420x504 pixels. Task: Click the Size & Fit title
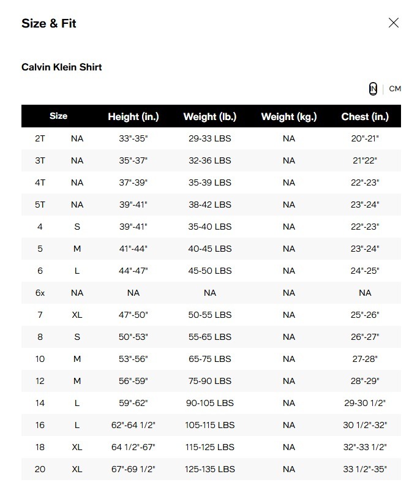pyautogui.click(x=49, y=24)
